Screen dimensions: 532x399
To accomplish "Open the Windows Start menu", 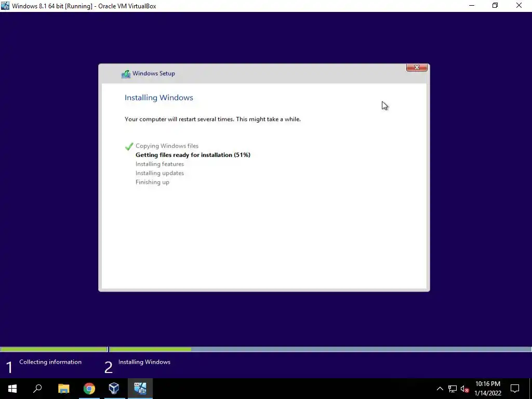I will (12, 389).
